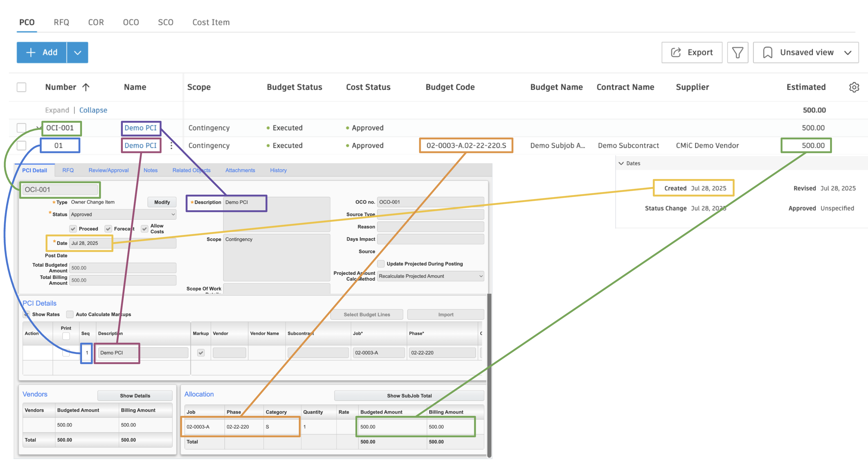Click Show SubJob Total button
Screen dimensions: 868x460
[409, 396]
